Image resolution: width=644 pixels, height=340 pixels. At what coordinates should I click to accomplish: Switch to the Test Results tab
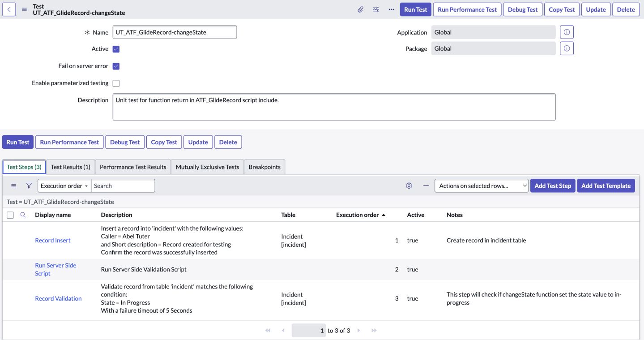coord(70,166)
